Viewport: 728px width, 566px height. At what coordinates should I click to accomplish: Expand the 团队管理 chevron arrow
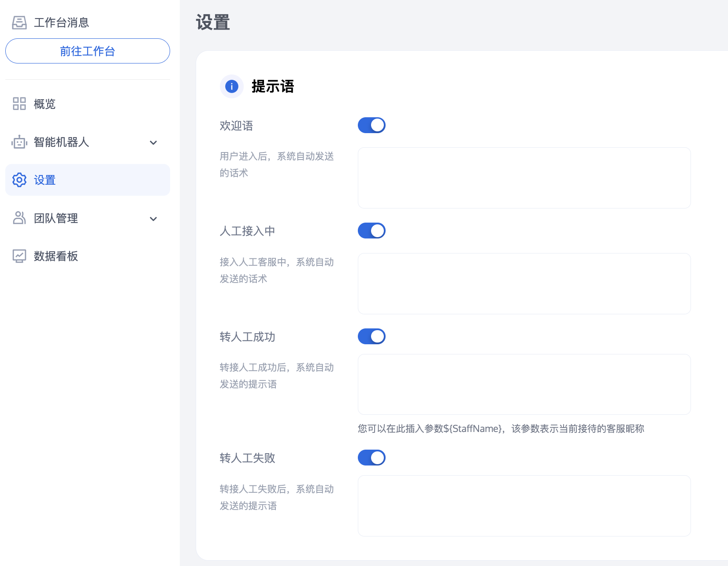(x=153, y=219)
